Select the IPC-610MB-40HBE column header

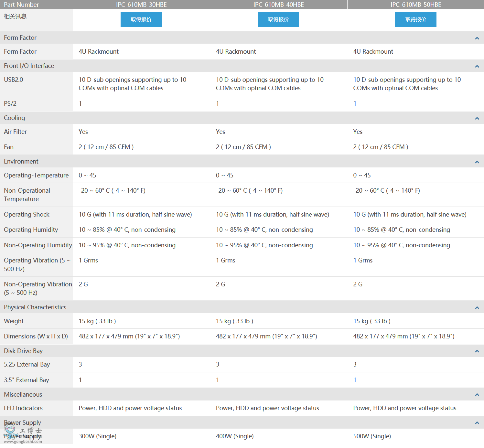[x=278, y=5]
